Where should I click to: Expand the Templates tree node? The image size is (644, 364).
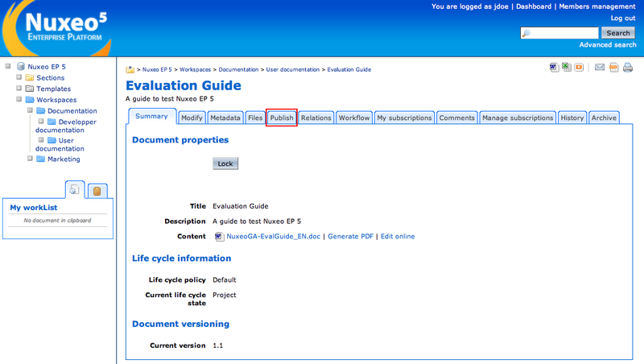(19, 88)
